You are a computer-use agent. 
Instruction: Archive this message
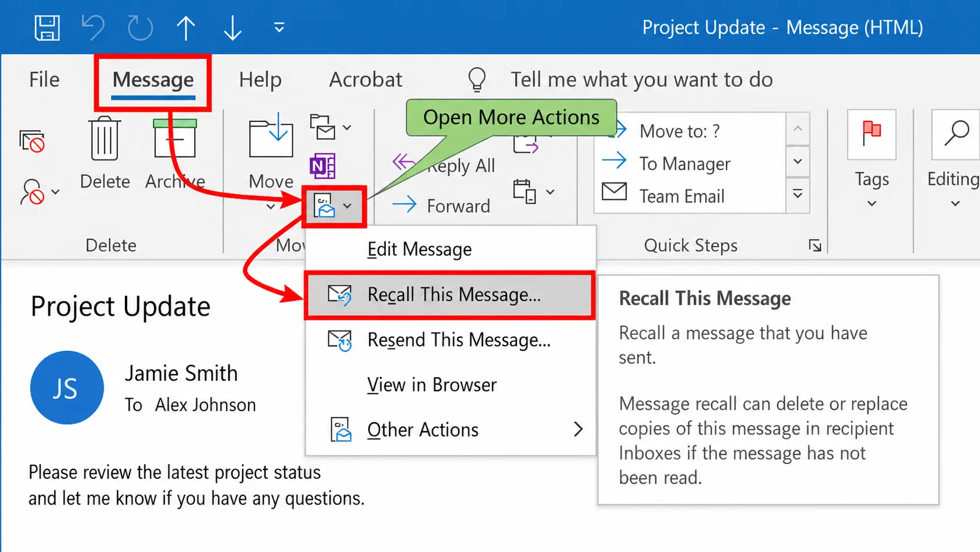(x=175, y=154)
